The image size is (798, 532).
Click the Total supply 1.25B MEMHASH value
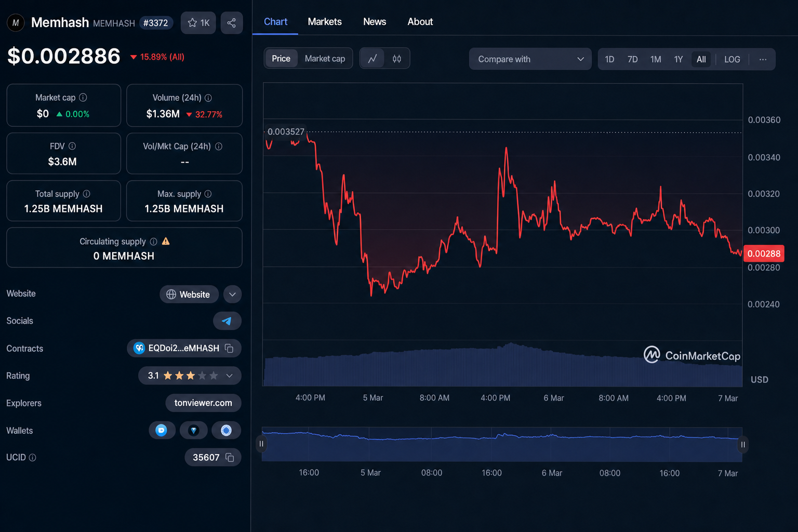(63, 209)
